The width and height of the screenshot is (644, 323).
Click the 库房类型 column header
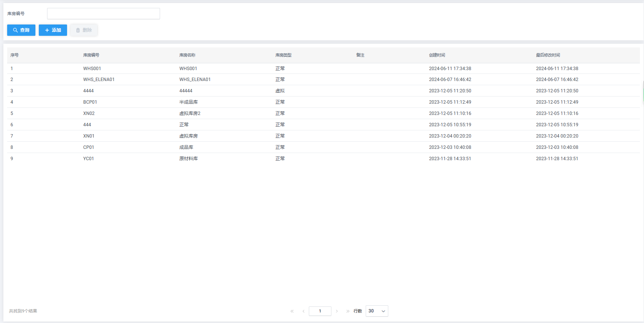(283, 55)
